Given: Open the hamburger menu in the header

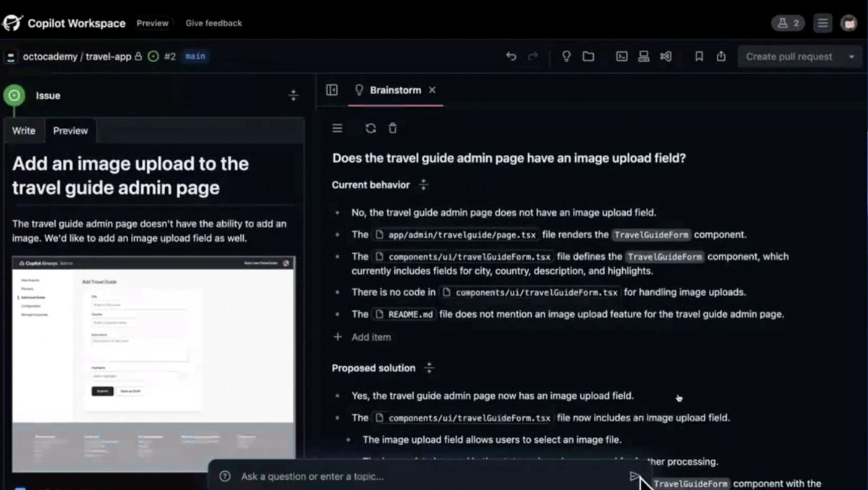Looking at the screenshot, I should [x=822, y=23].
